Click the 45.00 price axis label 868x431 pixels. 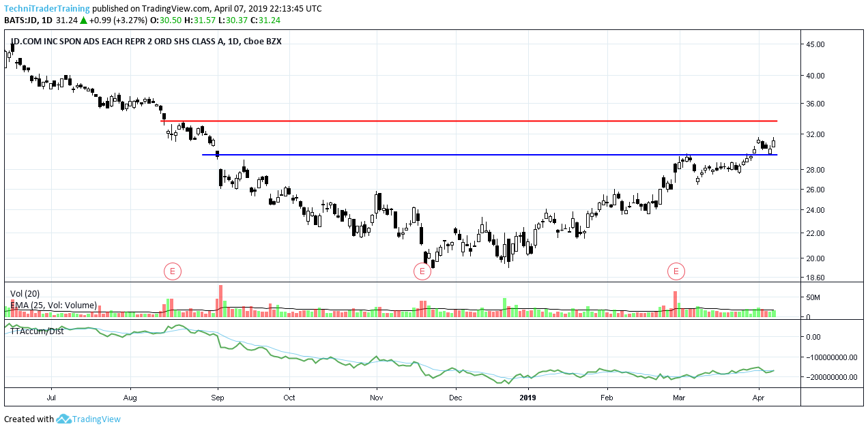[815, 44]
